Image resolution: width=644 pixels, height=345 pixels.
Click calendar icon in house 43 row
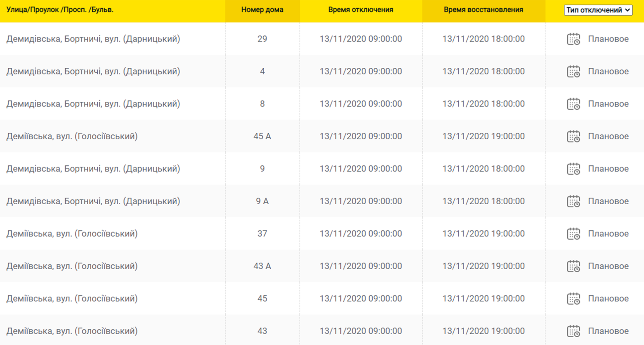[x=573, y=331]
